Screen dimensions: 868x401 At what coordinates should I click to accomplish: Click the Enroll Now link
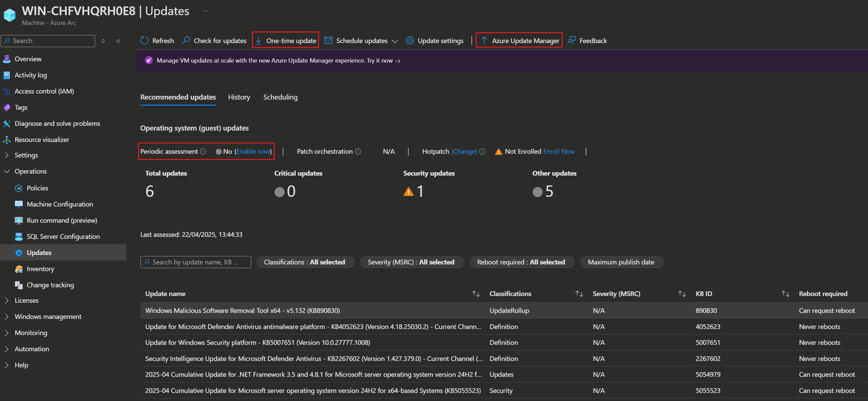click(559, 152)
